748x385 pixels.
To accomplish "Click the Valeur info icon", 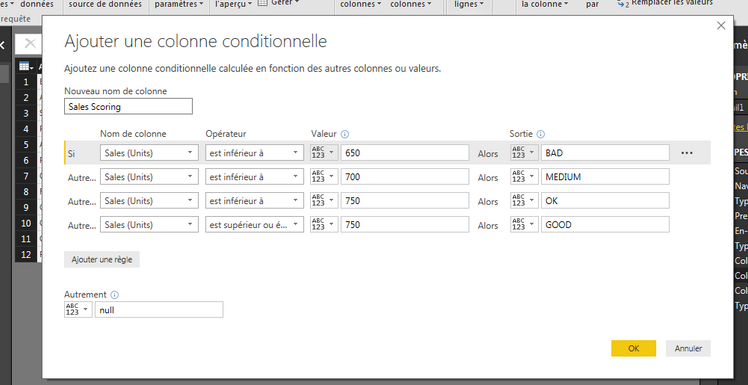I will (x=345, y=134).
